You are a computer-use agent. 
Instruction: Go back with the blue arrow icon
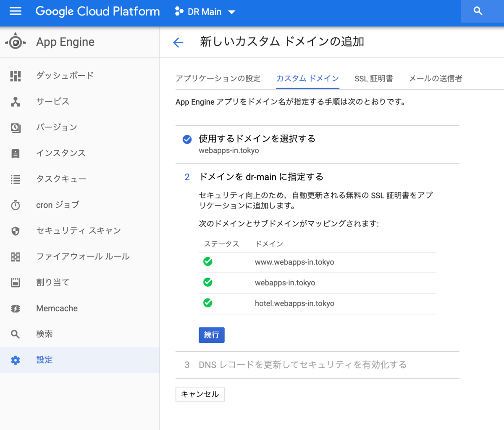178,42
